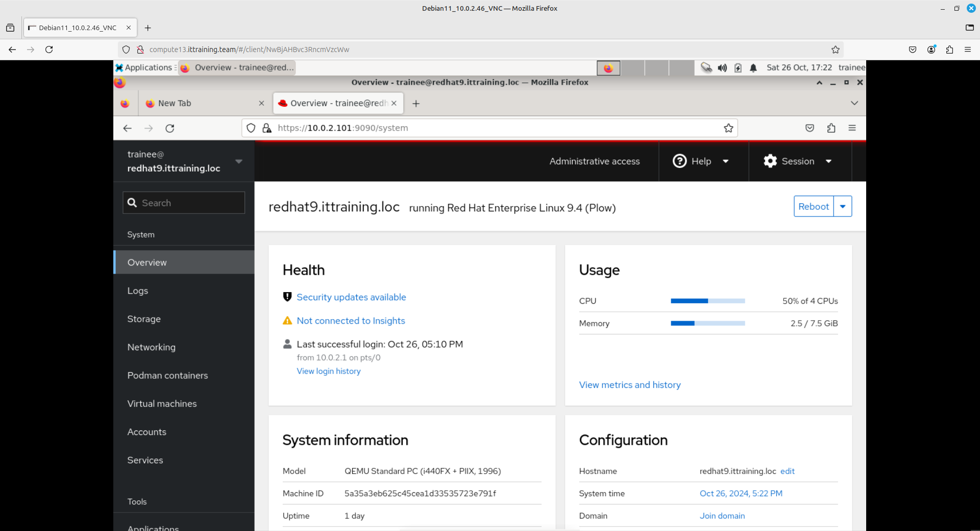Close the Overview trainee@redhat tab
This screenshot has height=531, width=980.
coord(394,103)
